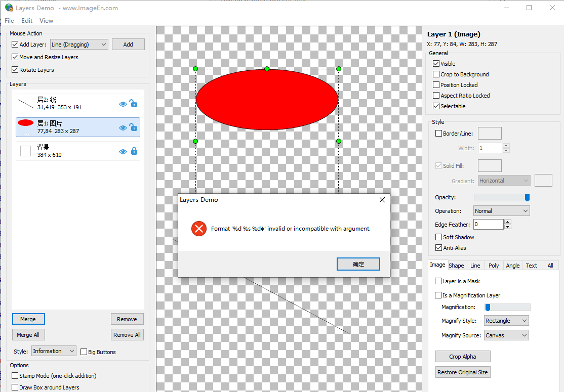Open the Magnify Source Canvas dropdown

click(506, 335)
